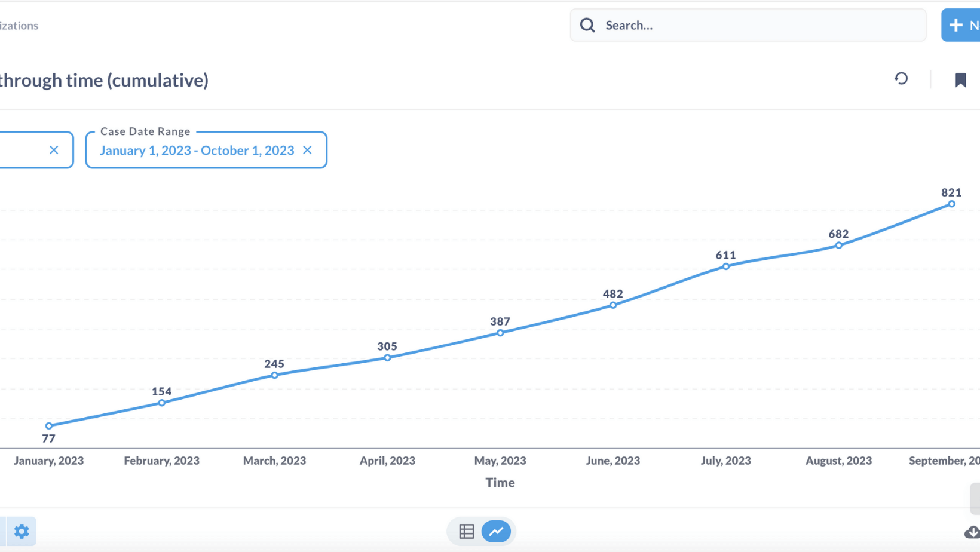
Task: Click the download results cloud icon
Action: click(x=972, y=532)
